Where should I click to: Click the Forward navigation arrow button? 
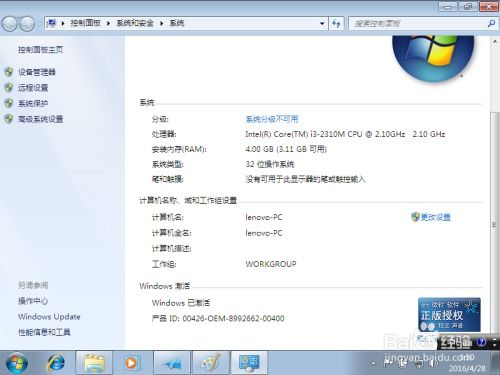point(27,24)
